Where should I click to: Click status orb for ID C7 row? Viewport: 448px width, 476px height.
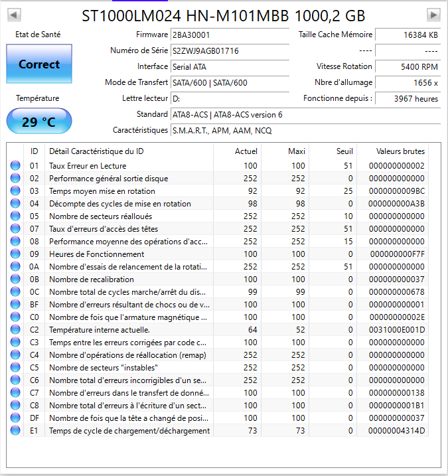[15, 392]
